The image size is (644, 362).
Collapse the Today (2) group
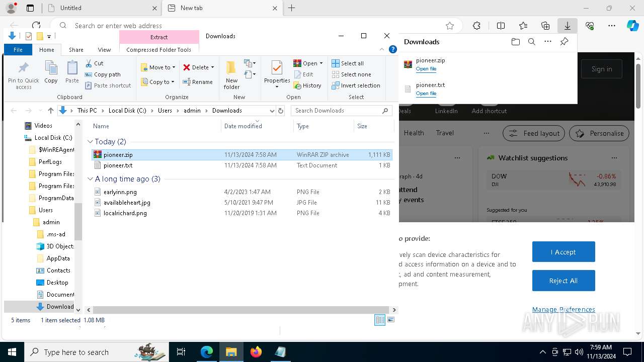tap(91, 142)
